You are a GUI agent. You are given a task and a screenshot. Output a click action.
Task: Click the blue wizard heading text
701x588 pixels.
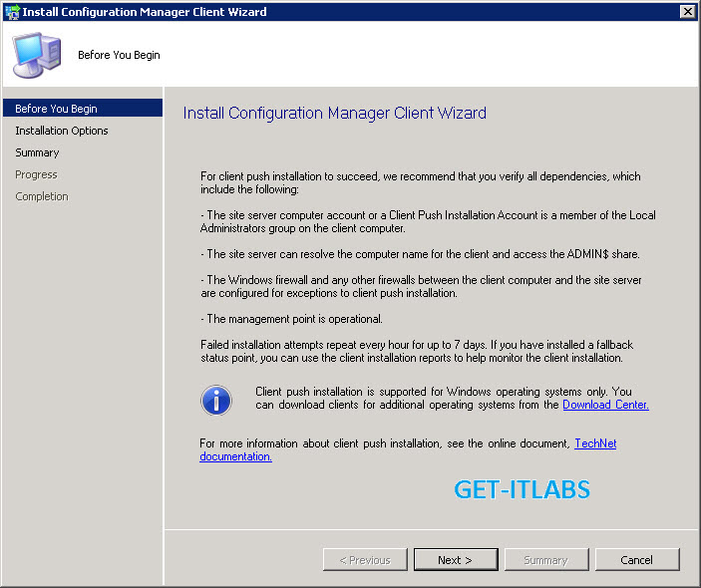coord(334,113)
